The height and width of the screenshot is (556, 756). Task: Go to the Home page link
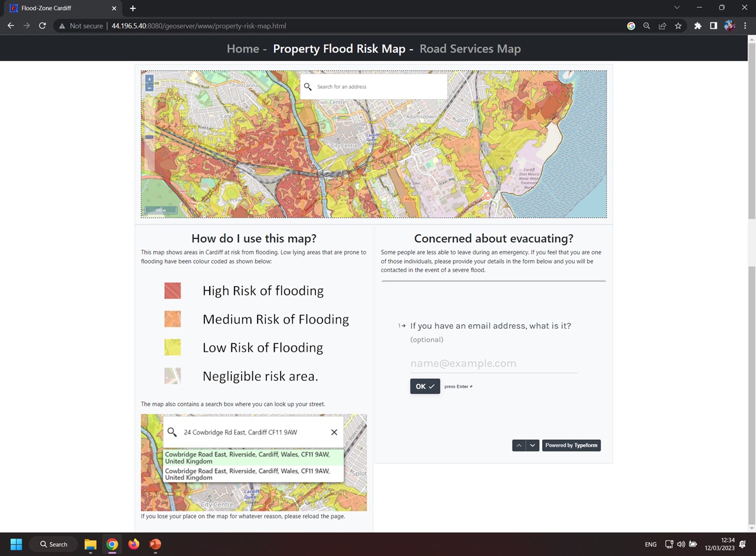pos(243,49)
